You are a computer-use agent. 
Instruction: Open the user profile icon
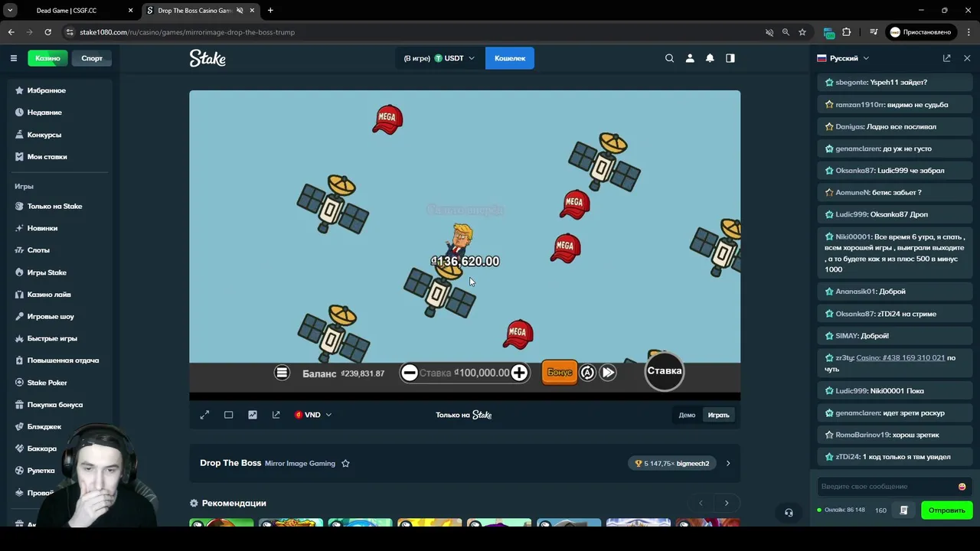(x=690, y=58)
